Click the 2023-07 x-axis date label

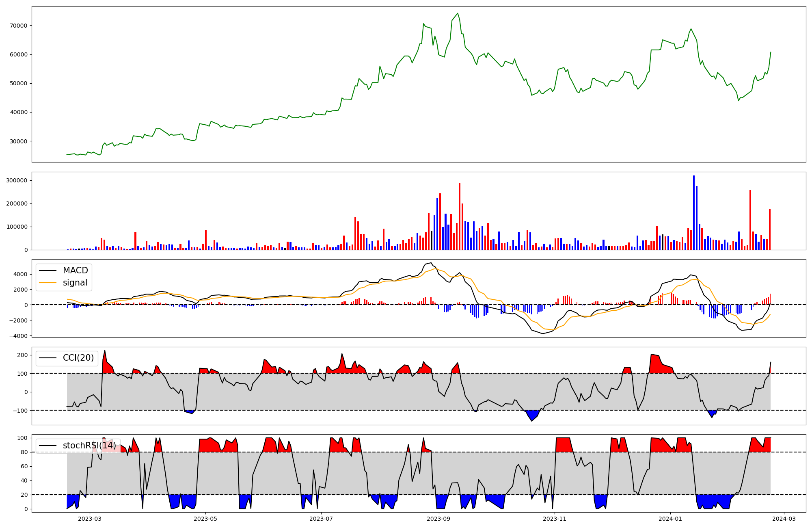point(321,519)
